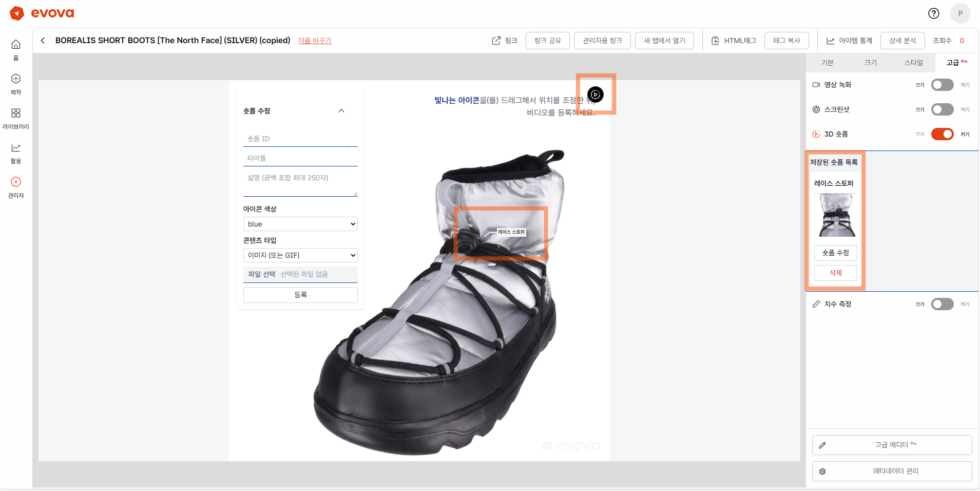Click the black shortform play icon on canvas
This screenshot has height=491, width=980.
(x=595, y=95)
